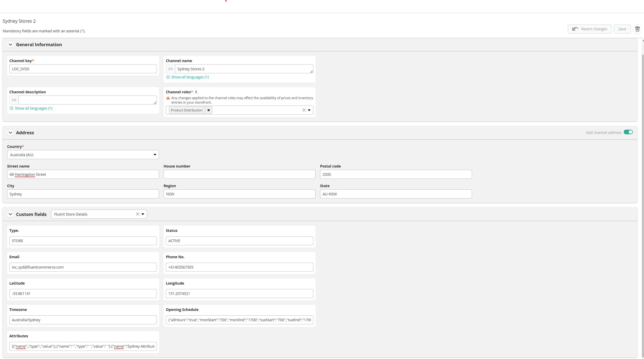Collapse the Address section
The height and width of the screenshot is (359, 644).
point(10,133)
